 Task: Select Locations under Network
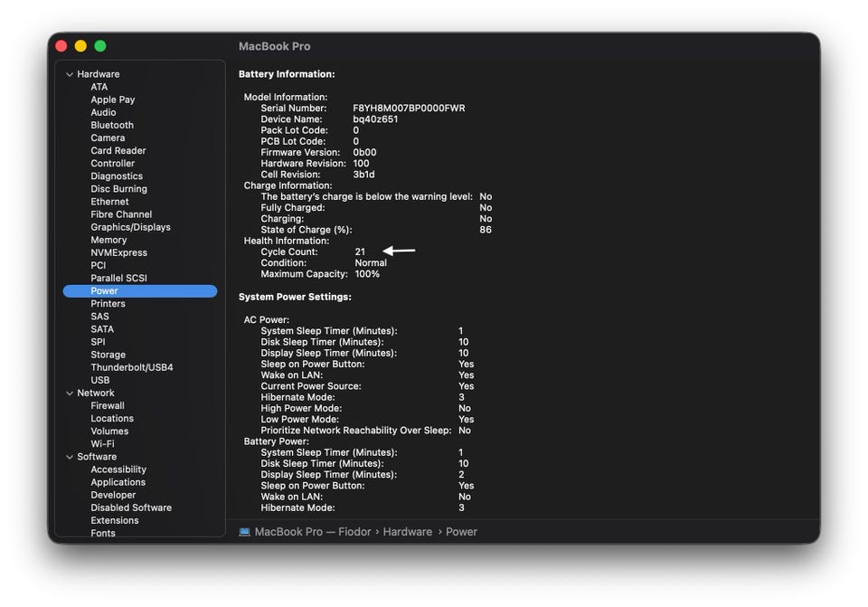coord(112,418)
